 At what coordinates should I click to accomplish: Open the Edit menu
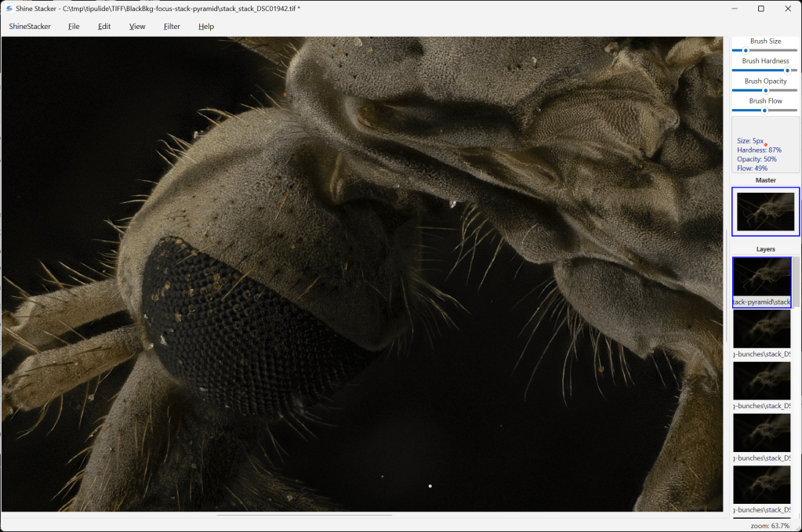click(104, 27)
